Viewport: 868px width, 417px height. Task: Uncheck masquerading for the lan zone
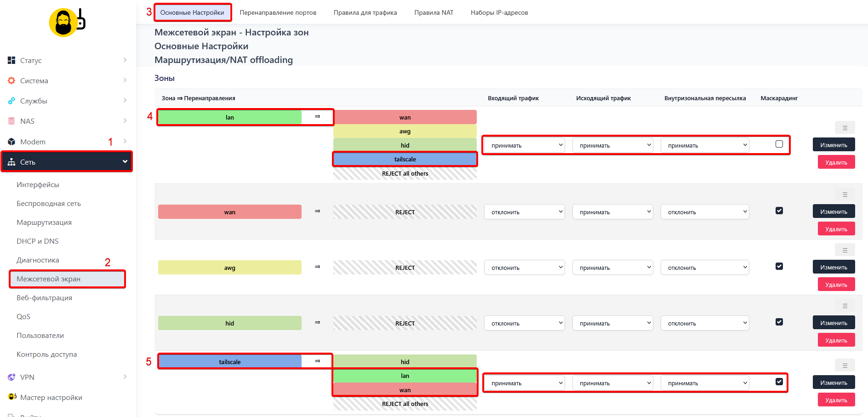779,144
